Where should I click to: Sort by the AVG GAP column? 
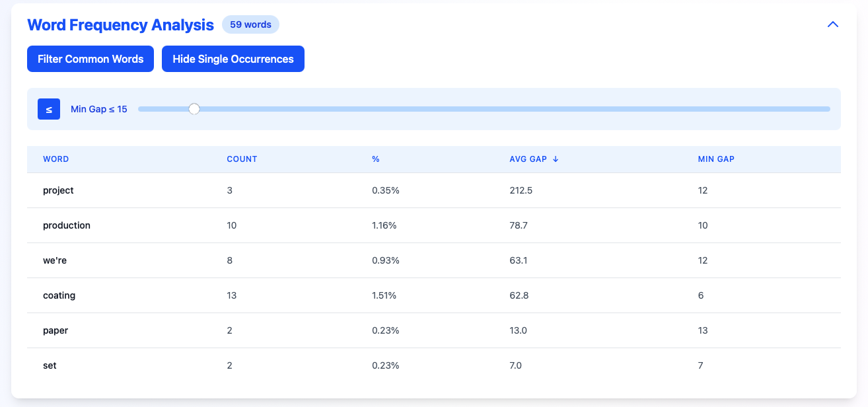click(528, 159)
